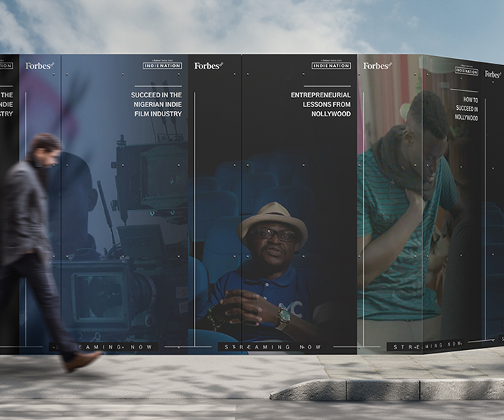The width and height of the screenshot is (504, 420).
Task: Click the Forbes logo on the middle poster
Action: coord(208,66)
